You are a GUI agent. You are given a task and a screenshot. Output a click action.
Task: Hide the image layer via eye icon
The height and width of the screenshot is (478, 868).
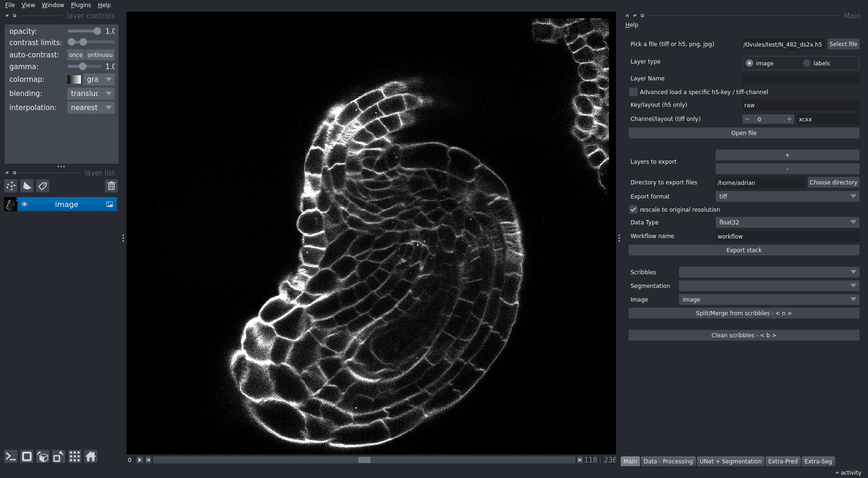pyautogui.click(x=24, y=204)
